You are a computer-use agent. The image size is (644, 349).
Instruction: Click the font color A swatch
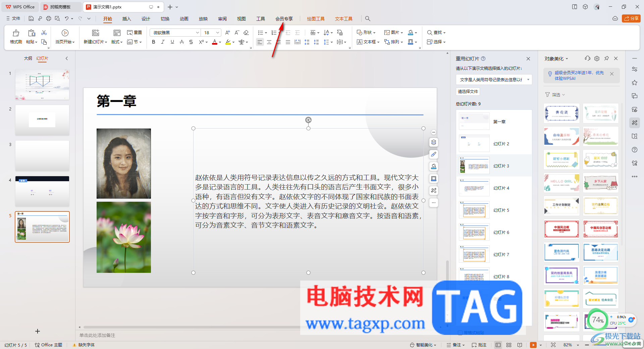pyautogui.click(x=215, y=42)
